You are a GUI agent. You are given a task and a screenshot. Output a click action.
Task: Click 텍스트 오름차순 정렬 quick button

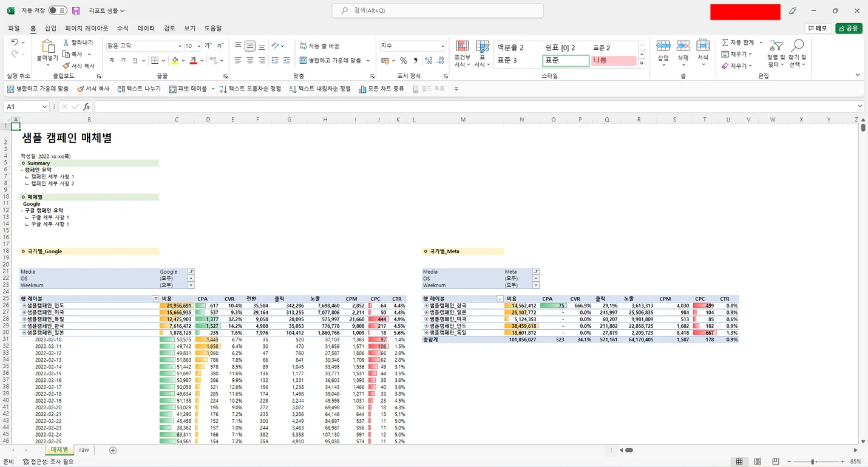[250, 89]
